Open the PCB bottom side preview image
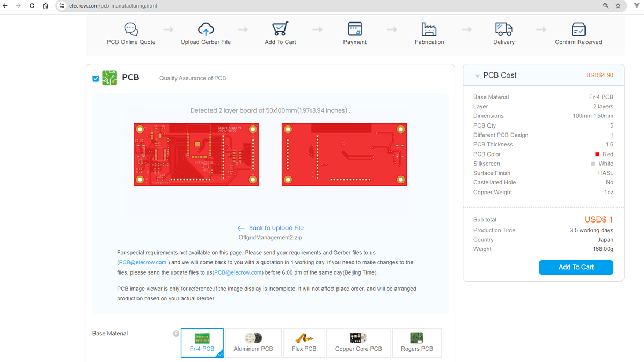 click(344, 154)
